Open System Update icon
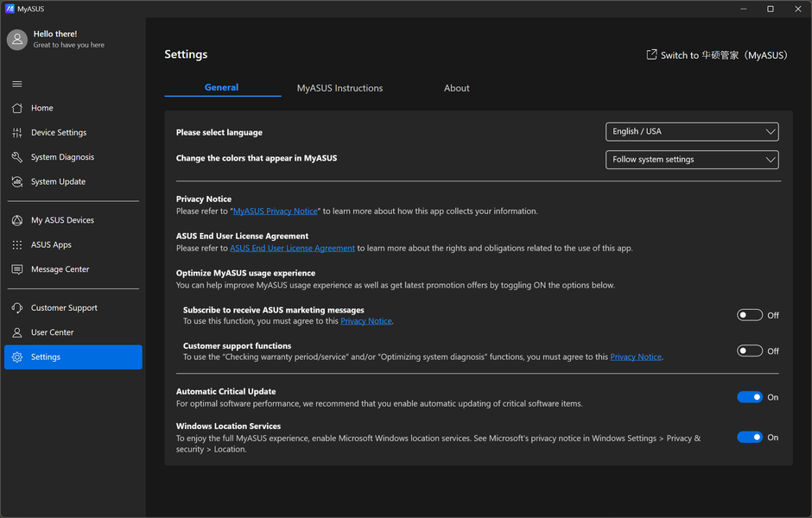The height and width of the screenshot is (518, 812). pos(17,182)
